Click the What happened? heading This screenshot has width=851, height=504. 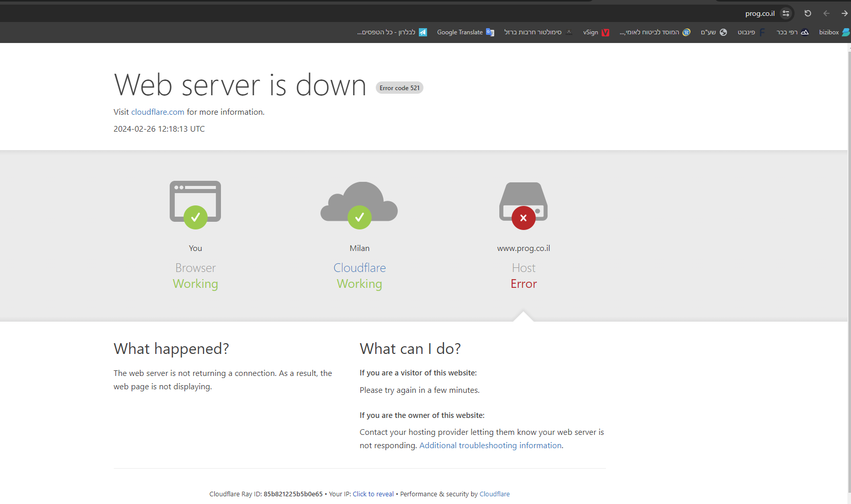[x=171, y=349]
